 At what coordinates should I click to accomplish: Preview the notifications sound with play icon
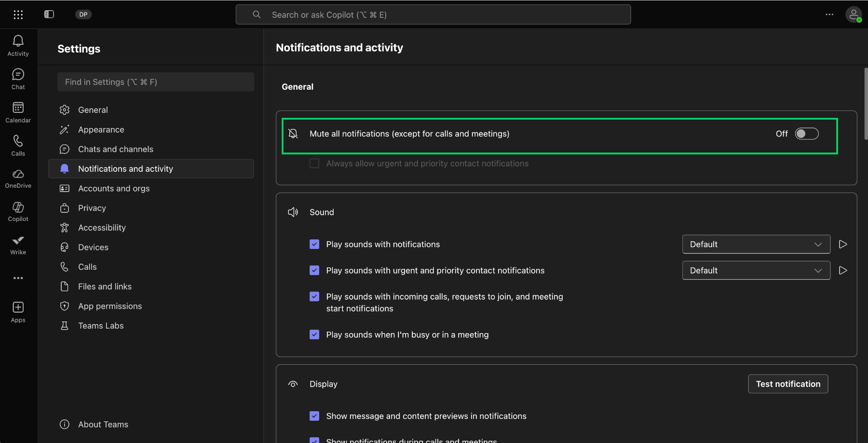coord(843,244)
